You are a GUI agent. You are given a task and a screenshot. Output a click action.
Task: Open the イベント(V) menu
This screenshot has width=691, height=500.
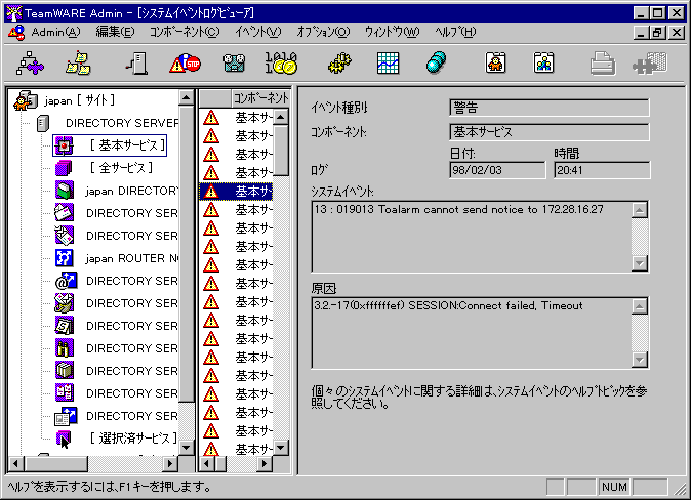(258, 33)
